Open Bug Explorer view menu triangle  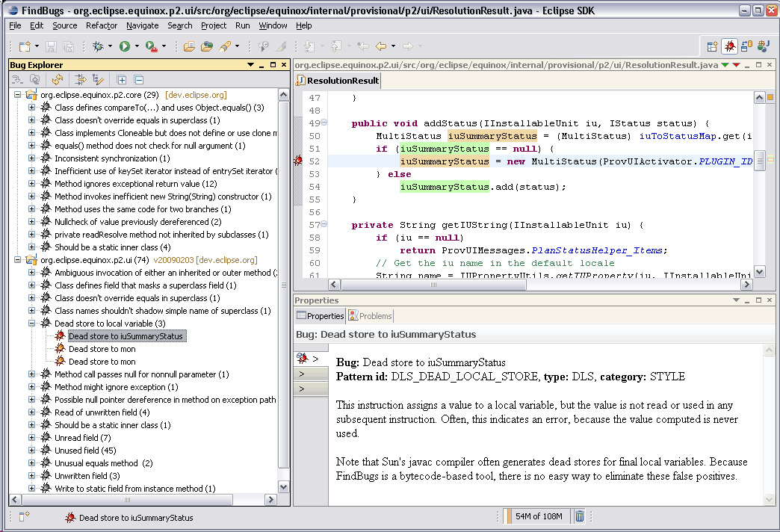coord(250,65)
